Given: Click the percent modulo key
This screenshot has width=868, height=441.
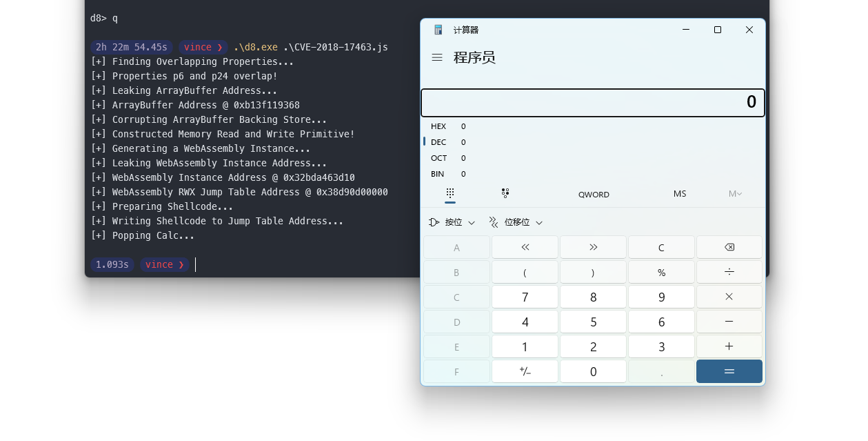Looking at the screenshot, I should click(x=661, y=272).
